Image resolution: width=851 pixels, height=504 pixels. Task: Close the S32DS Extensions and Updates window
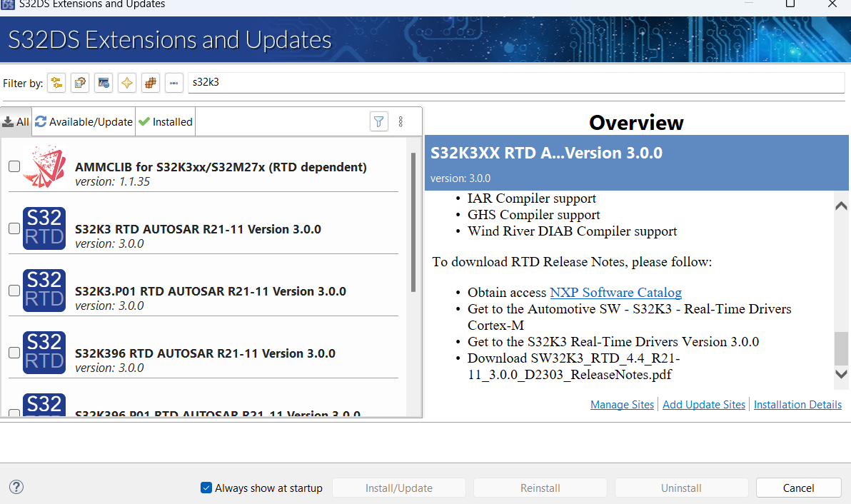[832, 4]
